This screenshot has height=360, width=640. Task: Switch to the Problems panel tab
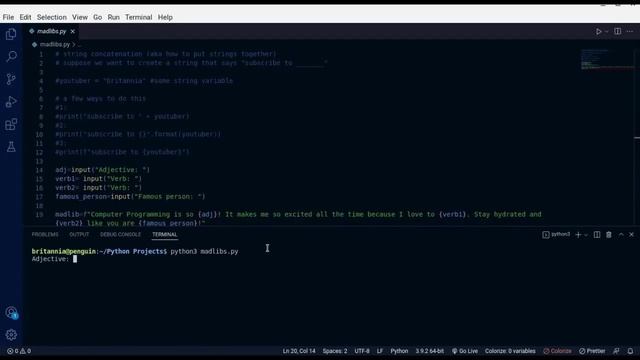tap(45, 235)
